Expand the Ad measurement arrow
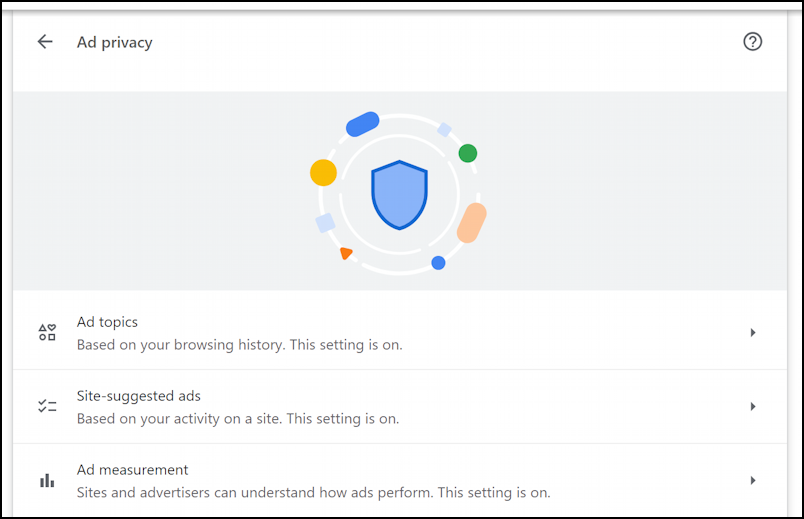804x519 pixels. coord(752,481)
